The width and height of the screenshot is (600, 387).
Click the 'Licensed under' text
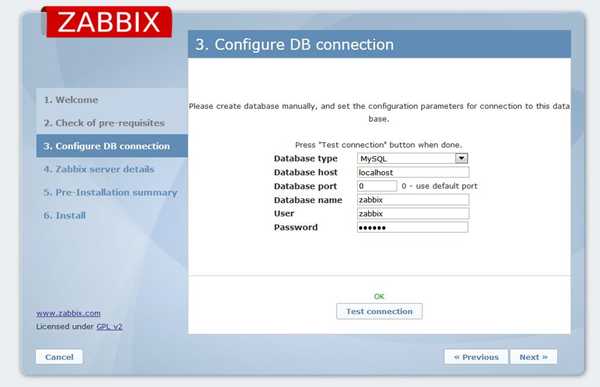(x=65, y=327)
